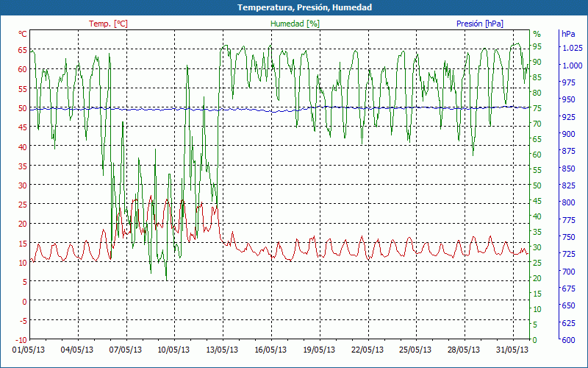The image size is (588, 368).
Task: Click the 75 value on the green humidity axis
Action: point(537,108)
